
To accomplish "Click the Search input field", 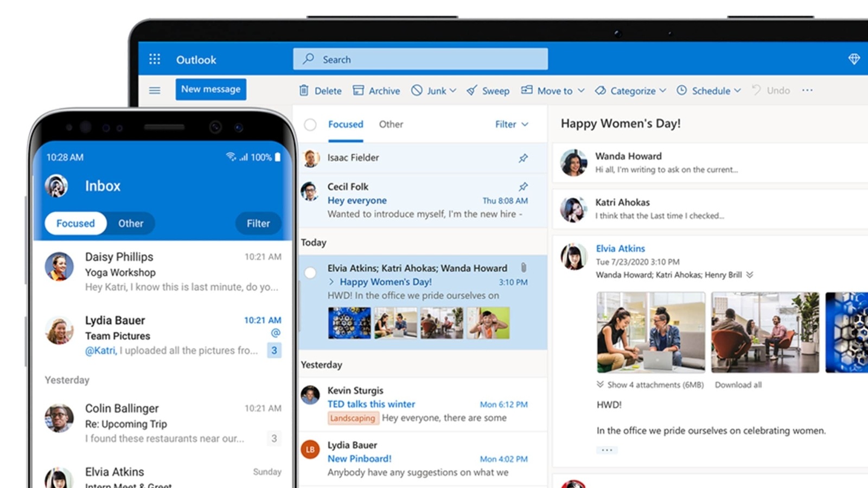I will (x=420, y=59).
